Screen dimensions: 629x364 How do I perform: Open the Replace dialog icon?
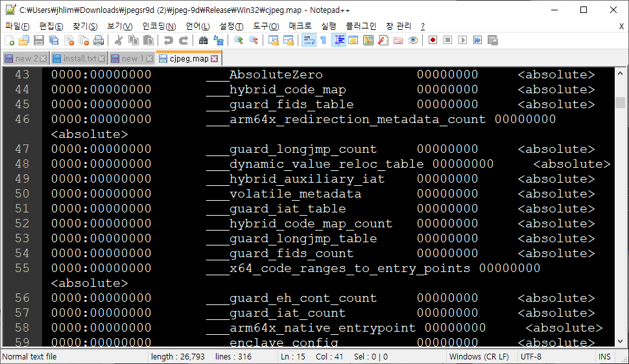(x=219, y=41)
